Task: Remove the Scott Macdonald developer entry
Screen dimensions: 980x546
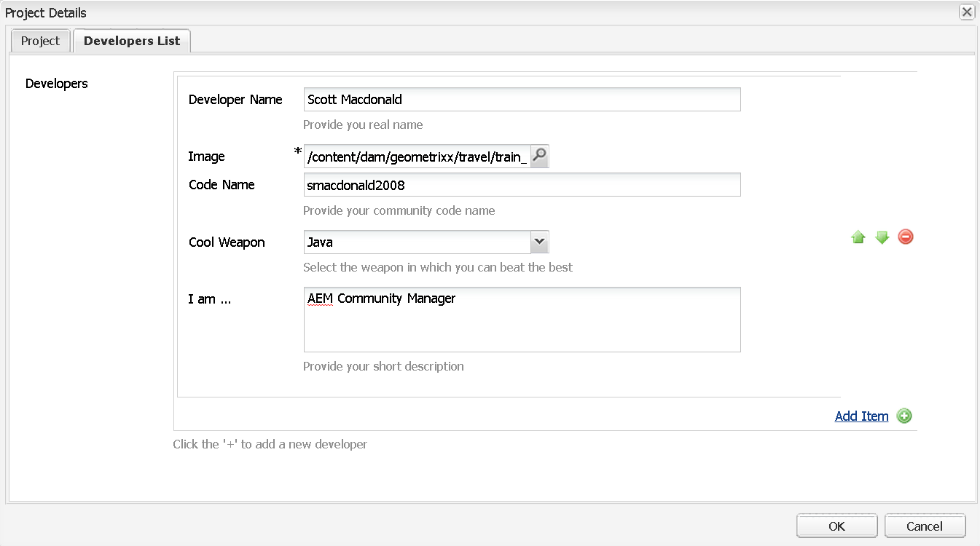Action: point(906,237)
